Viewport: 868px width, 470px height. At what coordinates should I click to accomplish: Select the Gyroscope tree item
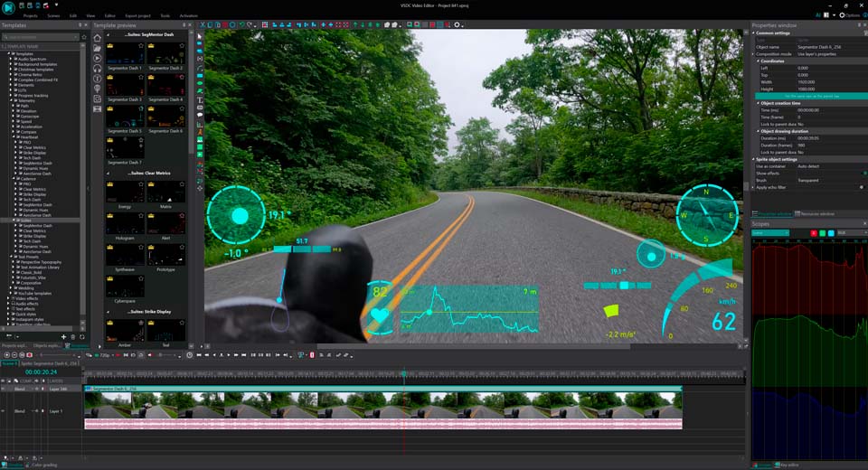click(29, 117)
